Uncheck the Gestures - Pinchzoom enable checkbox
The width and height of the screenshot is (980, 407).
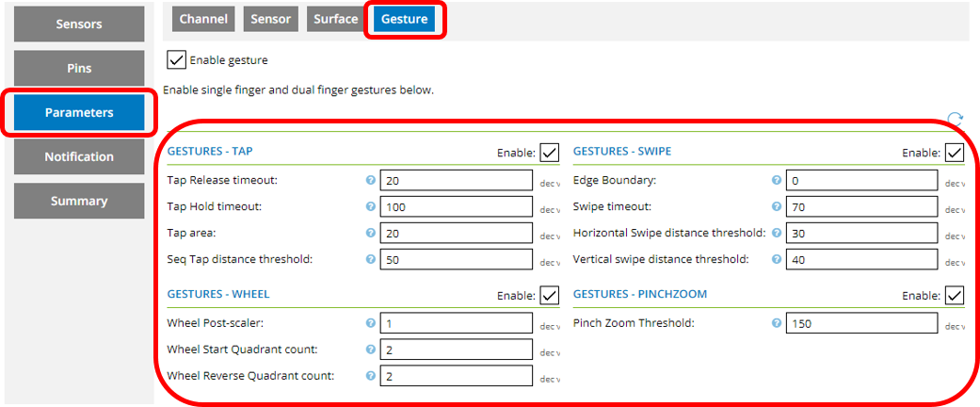(955, 295)
